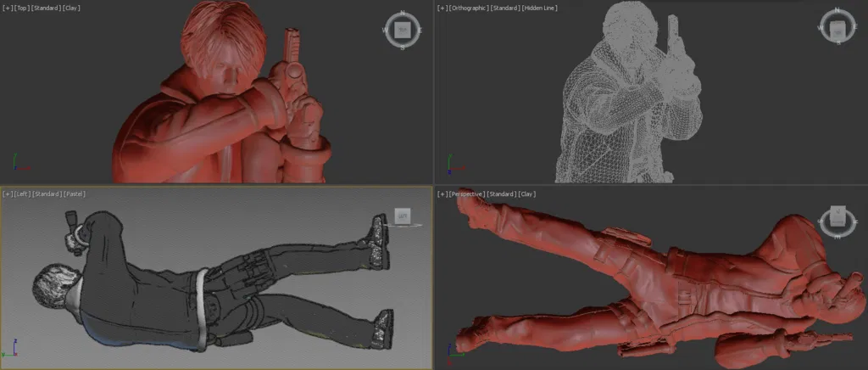Open the [Standard] menu in Left viewport
This screenshot has width=868, height=370.
click(x=47, y=193)
